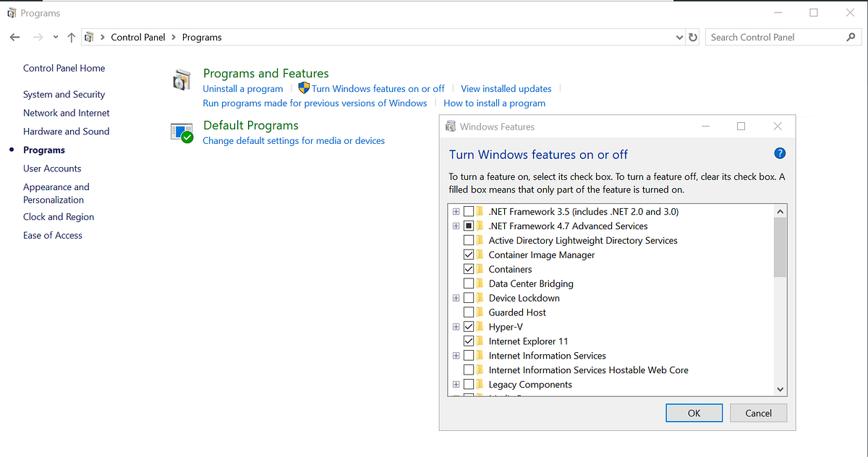
Task: Click the search magnifier in Control Panel search box
Action: click(851, 36)
